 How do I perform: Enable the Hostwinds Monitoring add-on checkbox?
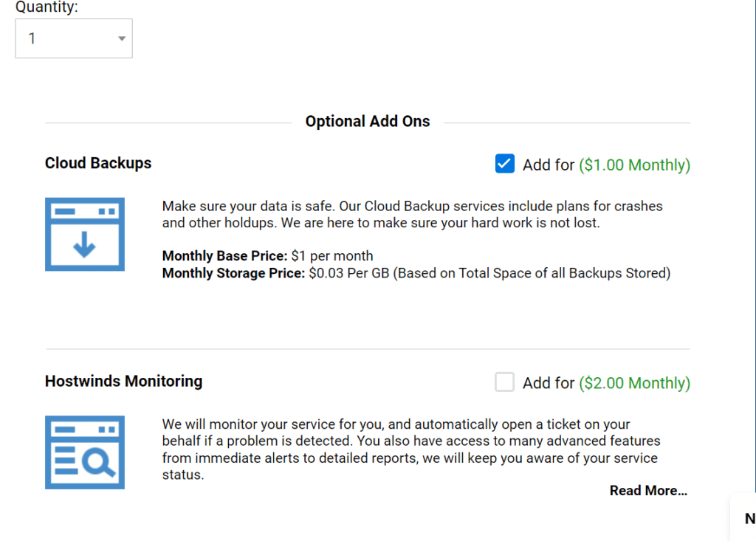[504, 382]
